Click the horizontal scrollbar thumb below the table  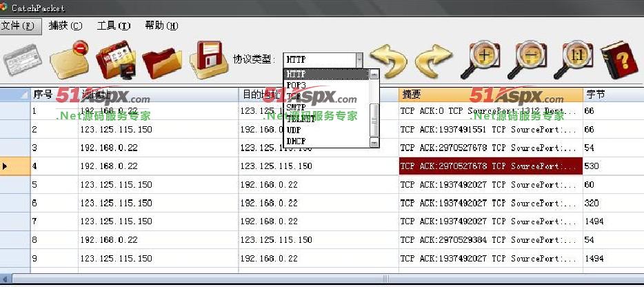(385, 278)
